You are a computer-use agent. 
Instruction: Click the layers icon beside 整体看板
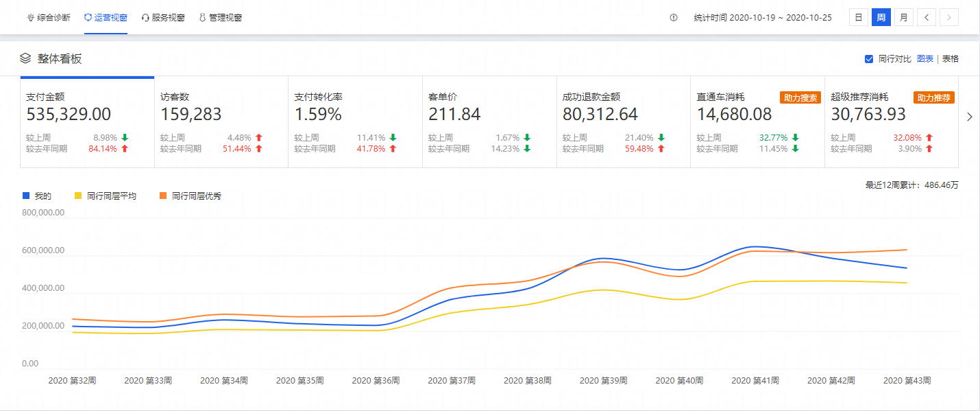coord(25,59)
